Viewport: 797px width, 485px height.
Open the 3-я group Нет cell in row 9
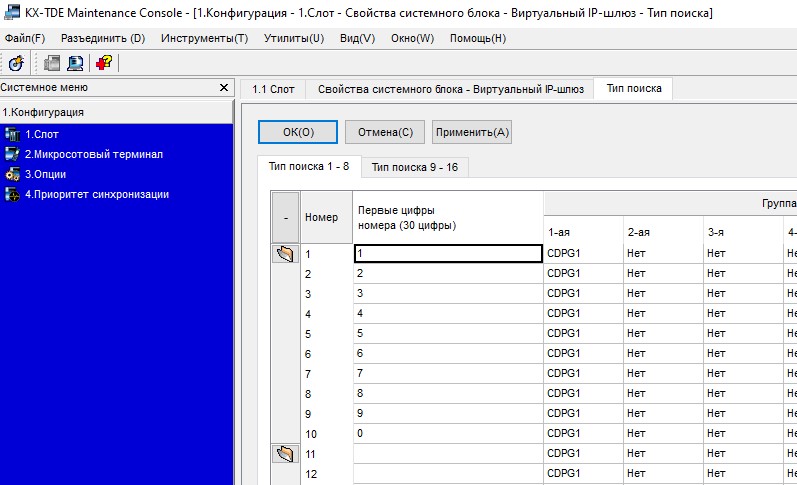(743, 413)
